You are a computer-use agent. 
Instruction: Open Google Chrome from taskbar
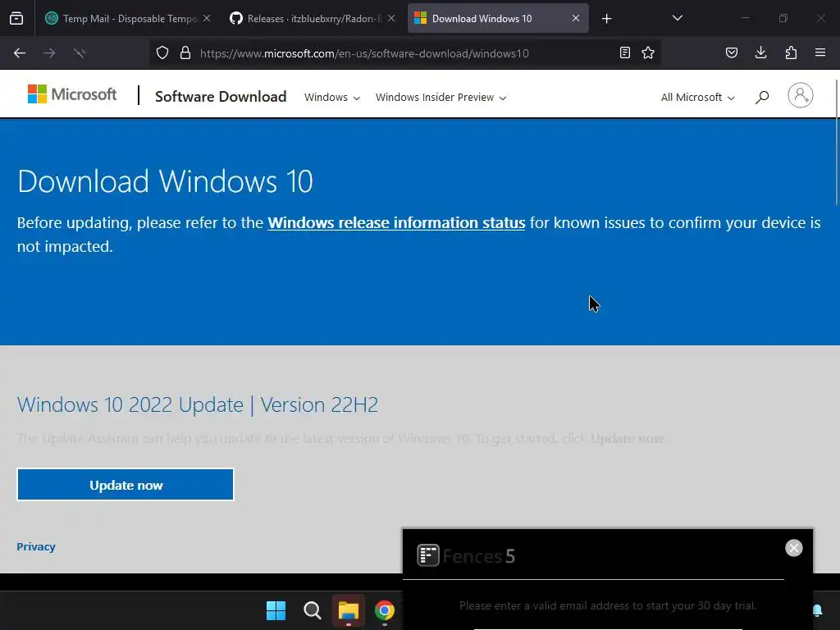385,610
